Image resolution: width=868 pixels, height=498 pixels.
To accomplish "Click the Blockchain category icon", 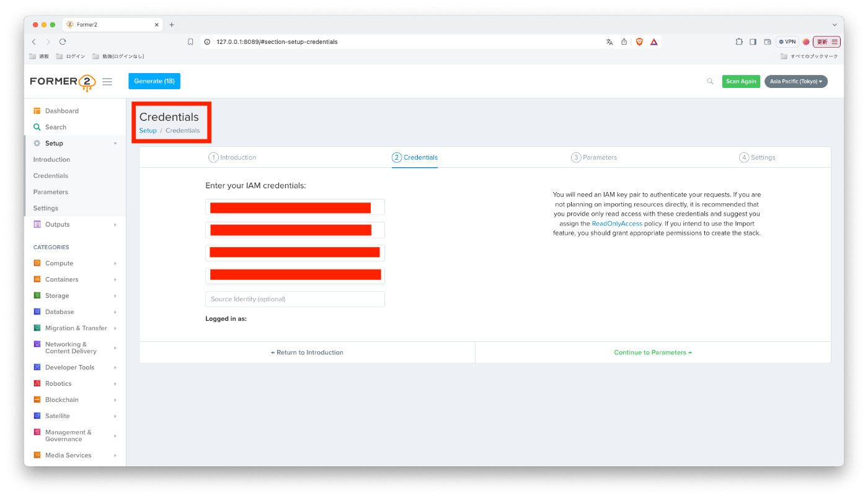I will coord(37,400).
